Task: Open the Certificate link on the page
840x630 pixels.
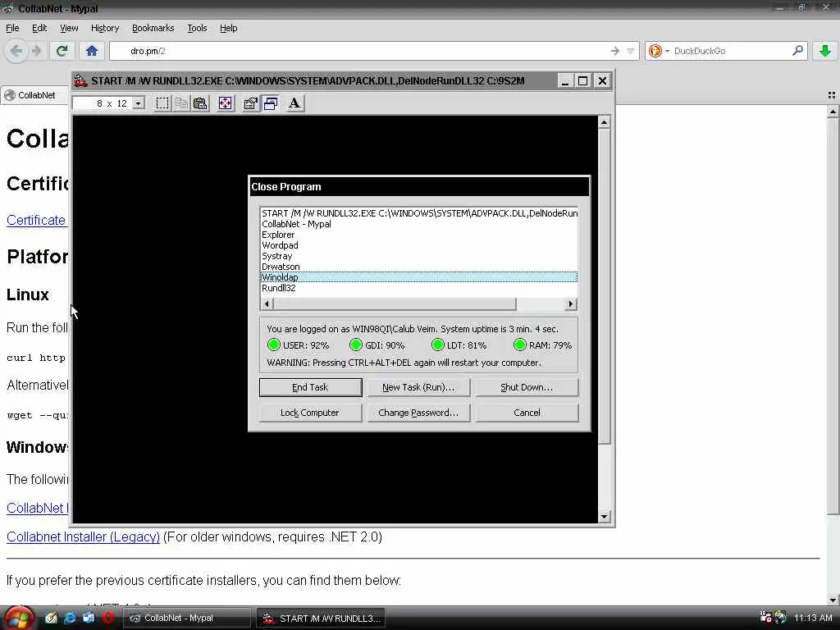Action: point(36,220)
